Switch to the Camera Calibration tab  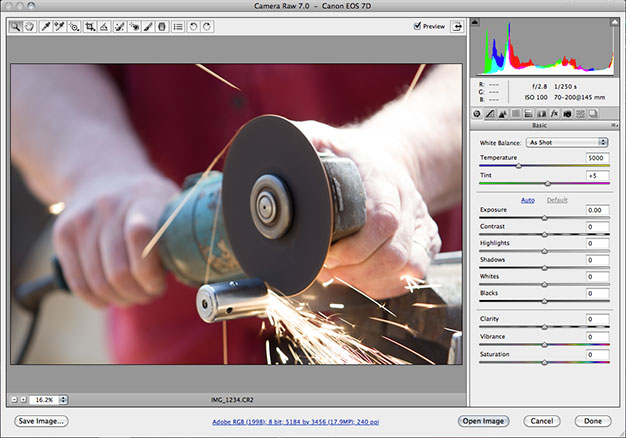coord(567,114)
